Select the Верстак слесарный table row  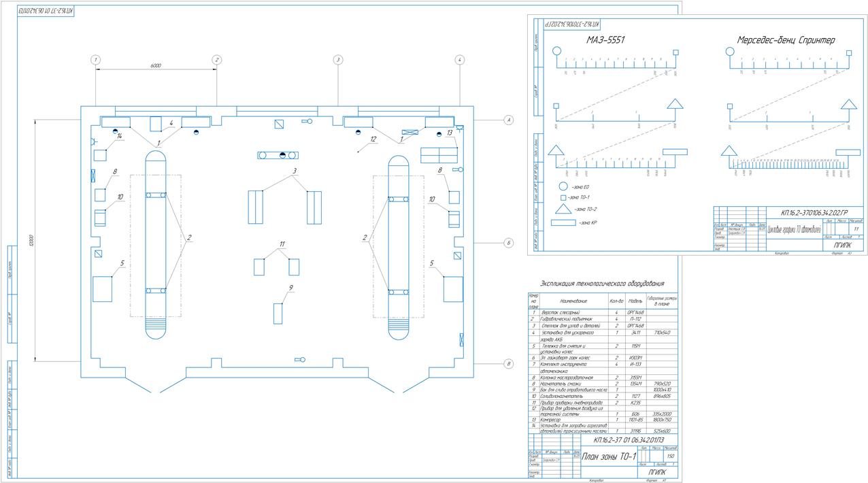603,312
